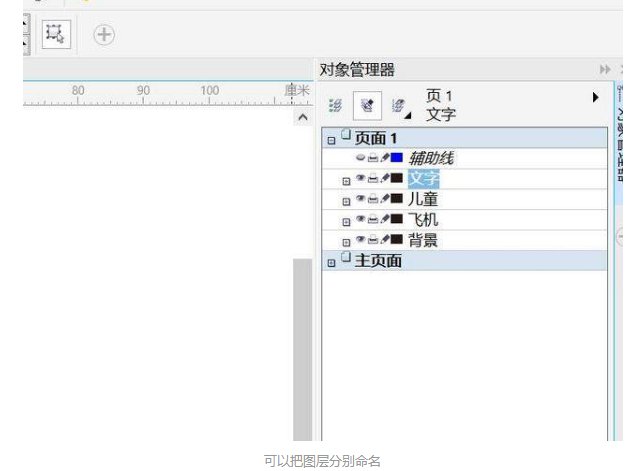
Task: Toggle printer icon of 儿童 layer
Action: 373,199
